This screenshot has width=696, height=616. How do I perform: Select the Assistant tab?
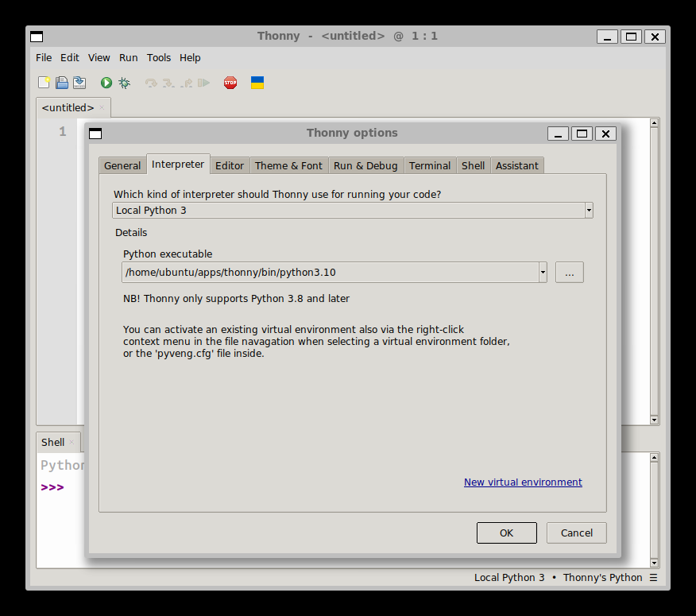click(x=517, y=165)
